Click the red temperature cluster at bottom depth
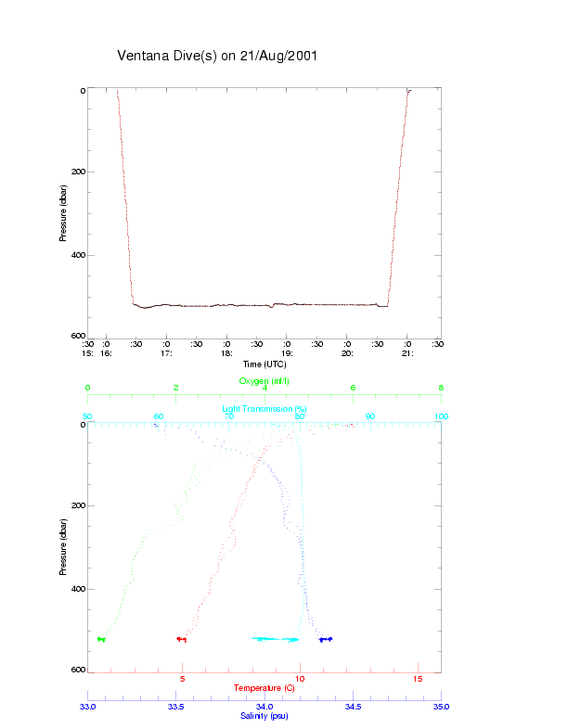Image resolution: width=568 pixels, height=728 pixels. 181,639
